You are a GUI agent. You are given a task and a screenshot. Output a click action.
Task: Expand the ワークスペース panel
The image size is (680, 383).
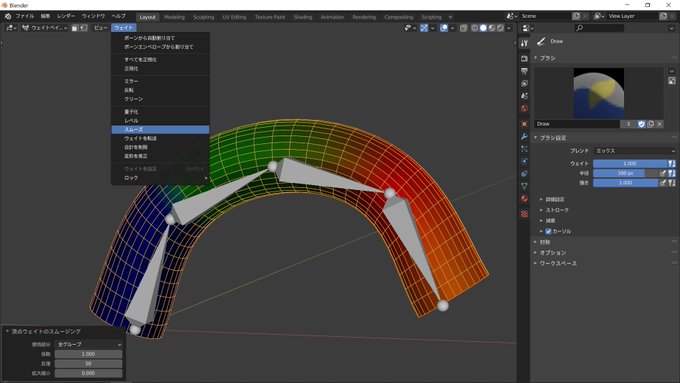[x=558, y=263]
